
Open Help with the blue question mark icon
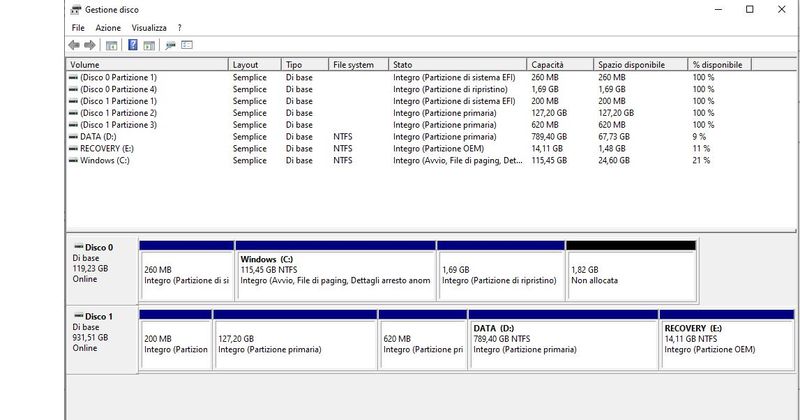(x=133, y=45)
